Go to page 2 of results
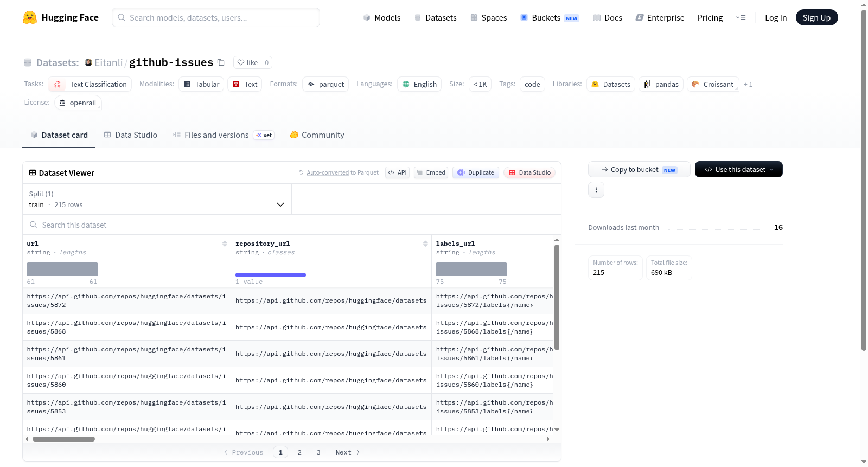Screen dimensions: 868x467 point(299,452)
